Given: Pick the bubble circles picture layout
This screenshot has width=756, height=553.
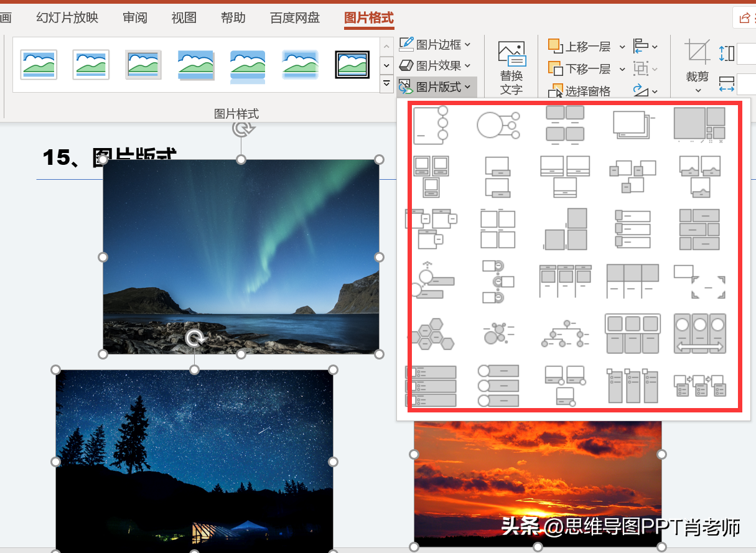Looking at the screenshot, I should coord(498,334).
